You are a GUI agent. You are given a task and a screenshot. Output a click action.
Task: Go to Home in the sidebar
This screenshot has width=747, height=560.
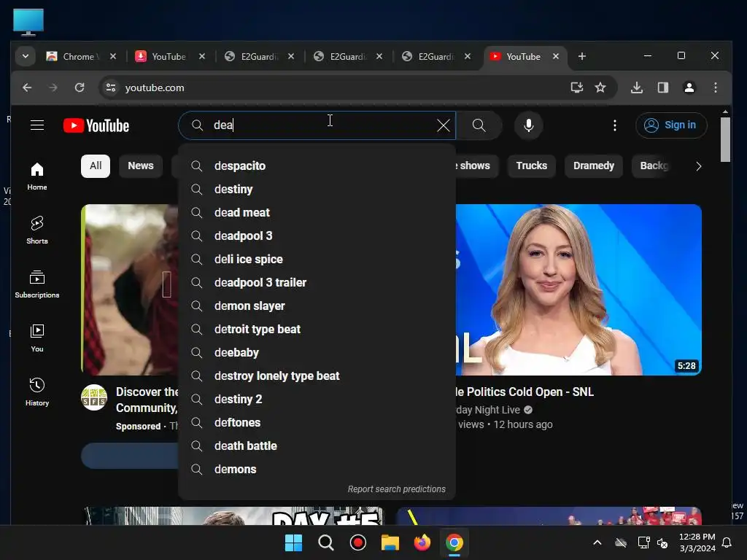37,176
